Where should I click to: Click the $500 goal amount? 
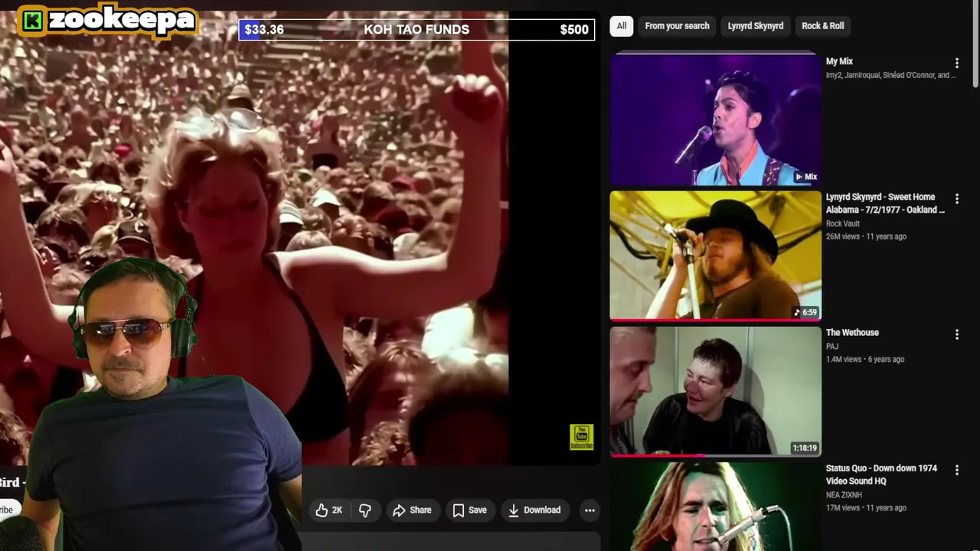pyautogui.click(x=574, y=30)
